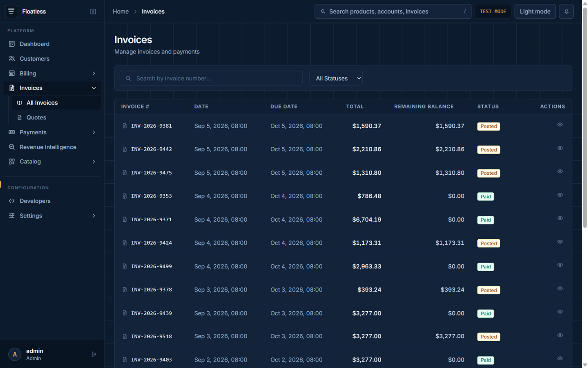Click the page vertical scrollbar
588x368 pixels.
[x=585, y=118]
